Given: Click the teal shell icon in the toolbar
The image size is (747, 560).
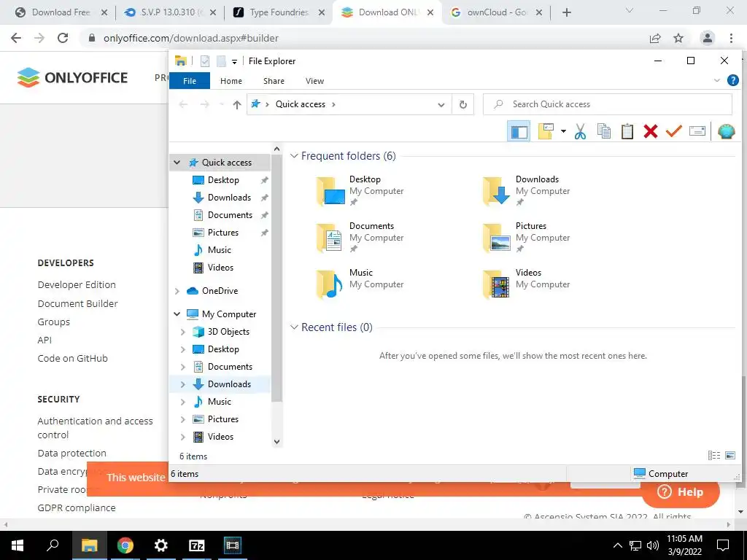Looking at the screenshot, I should [x=726, y=131].
